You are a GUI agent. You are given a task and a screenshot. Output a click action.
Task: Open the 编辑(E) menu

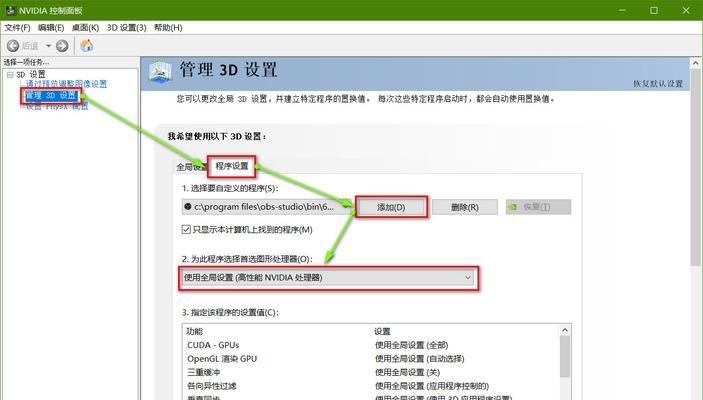(51, 28)
